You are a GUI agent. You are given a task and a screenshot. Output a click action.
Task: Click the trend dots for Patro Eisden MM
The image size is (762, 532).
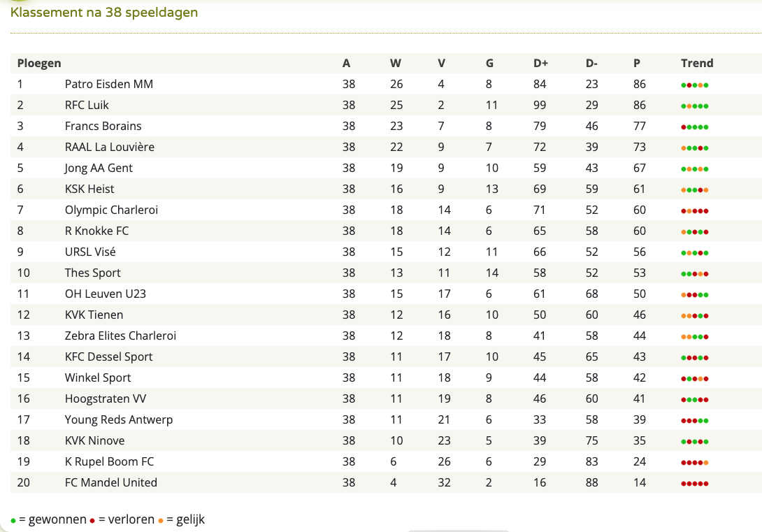(x=694, y=85)
